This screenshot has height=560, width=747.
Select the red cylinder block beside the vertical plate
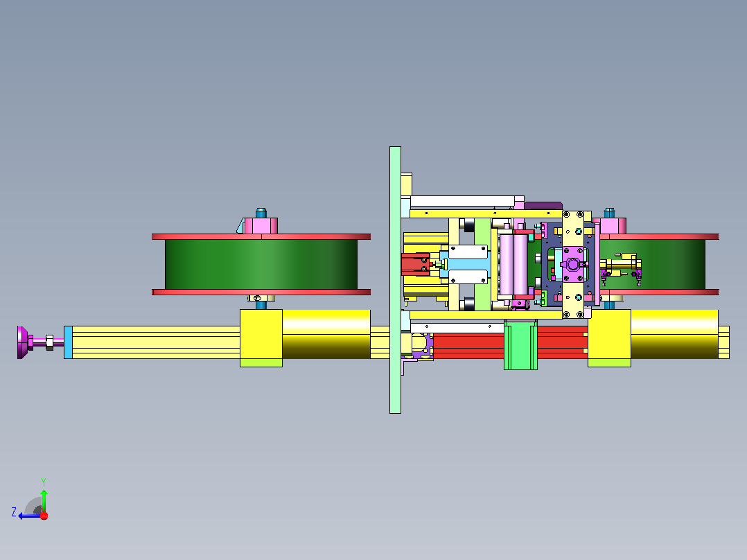416,265
